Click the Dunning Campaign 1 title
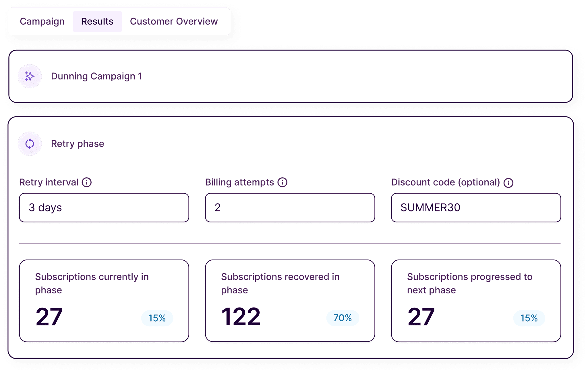588x373 pixels. tap(96, 76)
